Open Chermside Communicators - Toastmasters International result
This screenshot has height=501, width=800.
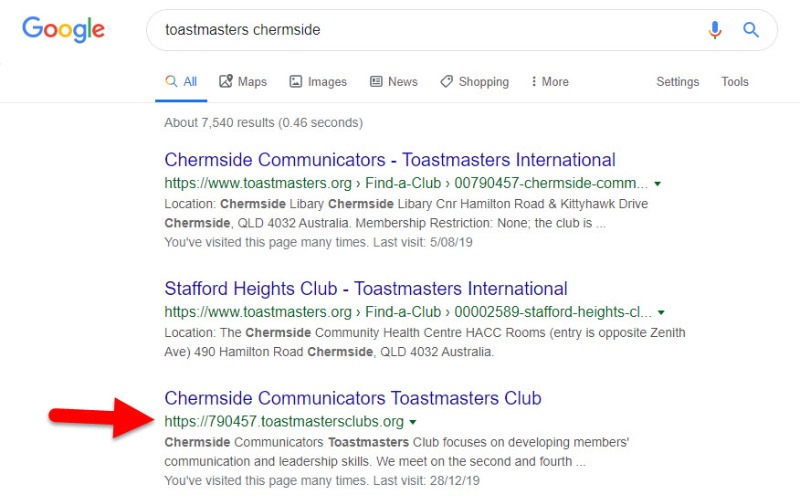tap(390, 160)
